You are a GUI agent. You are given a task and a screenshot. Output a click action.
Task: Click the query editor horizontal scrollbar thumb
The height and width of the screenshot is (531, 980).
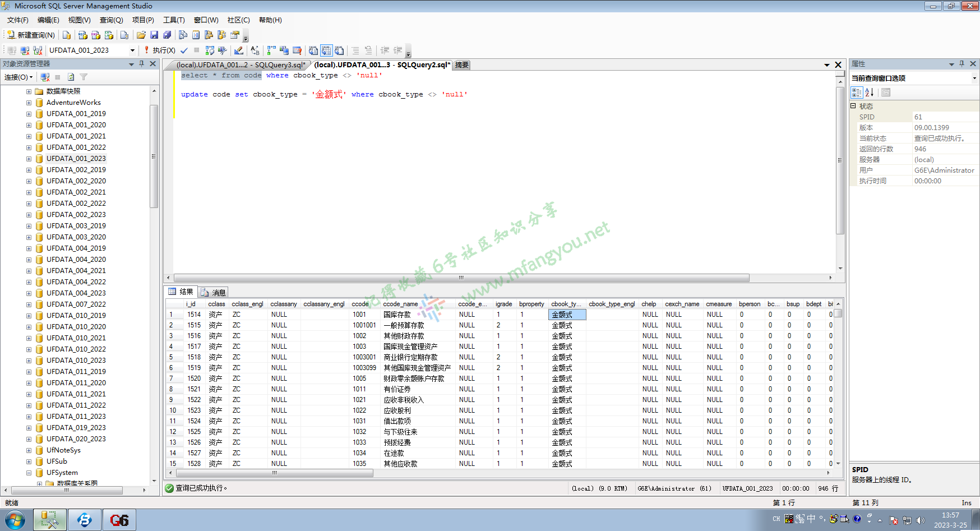point(461,278)
